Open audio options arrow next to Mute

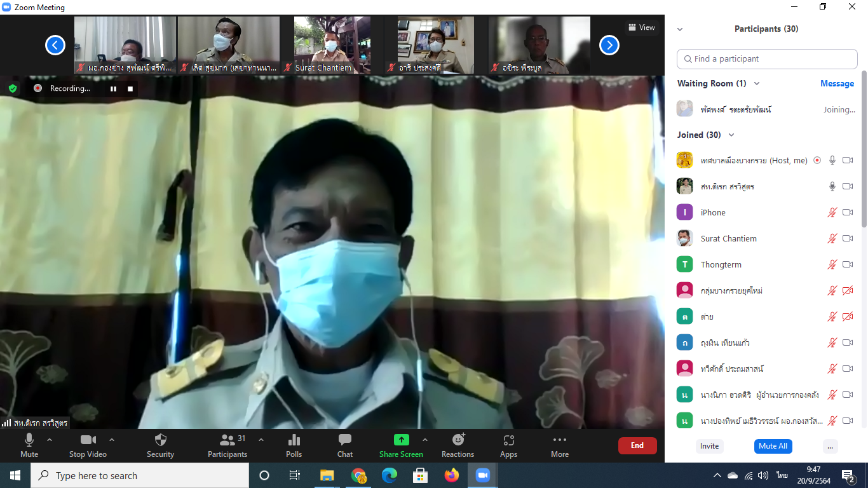(50, 440)
